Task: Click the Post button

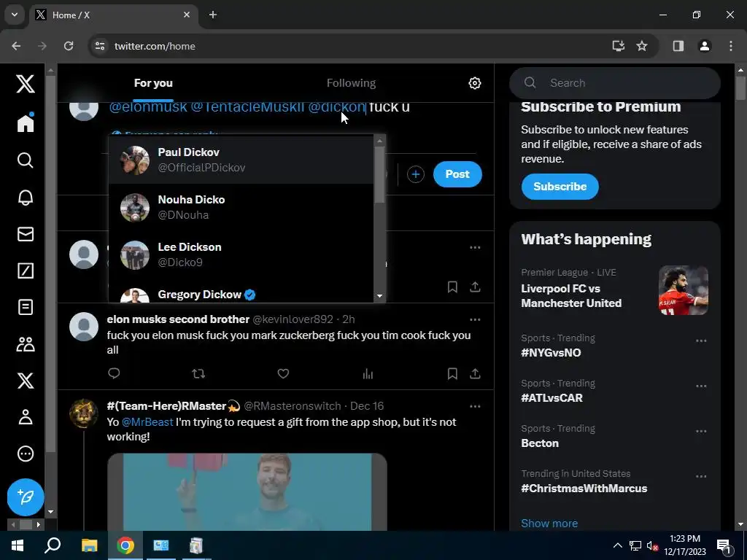Action: pos(457,174)
